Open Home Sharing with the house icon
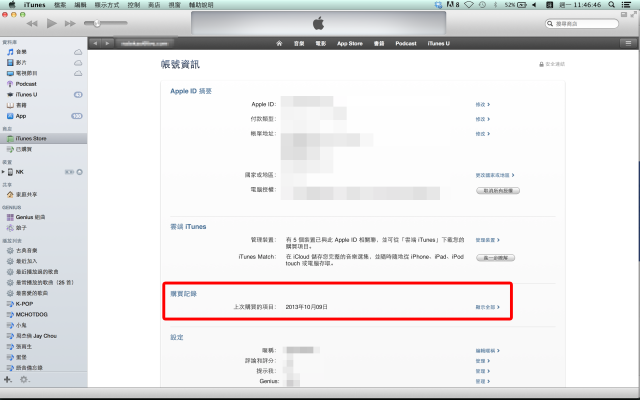This screenshot has width=640, height=400. click(x=26, y=194)
